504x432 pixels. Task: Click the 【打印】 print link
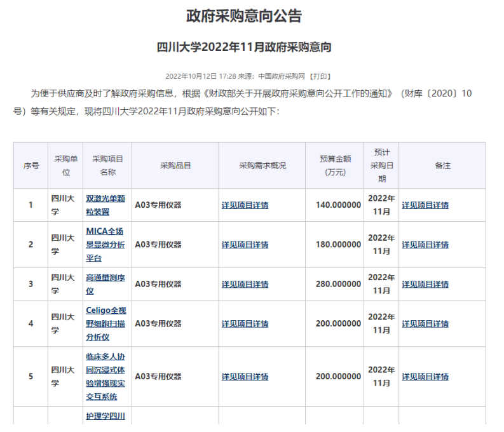[x=320, y=76]
